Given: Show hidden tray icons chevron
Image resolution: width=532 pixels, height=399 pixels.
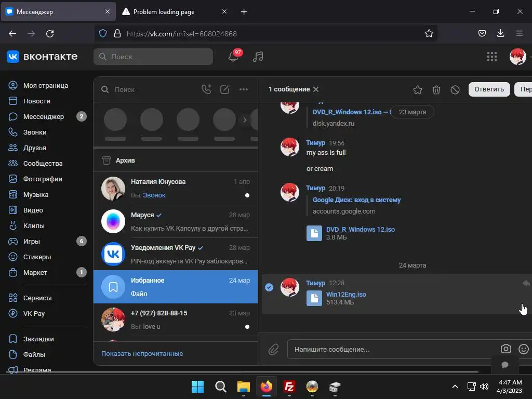Looking at the screenshot, I should pyautogui.click(x=455, y=387).
